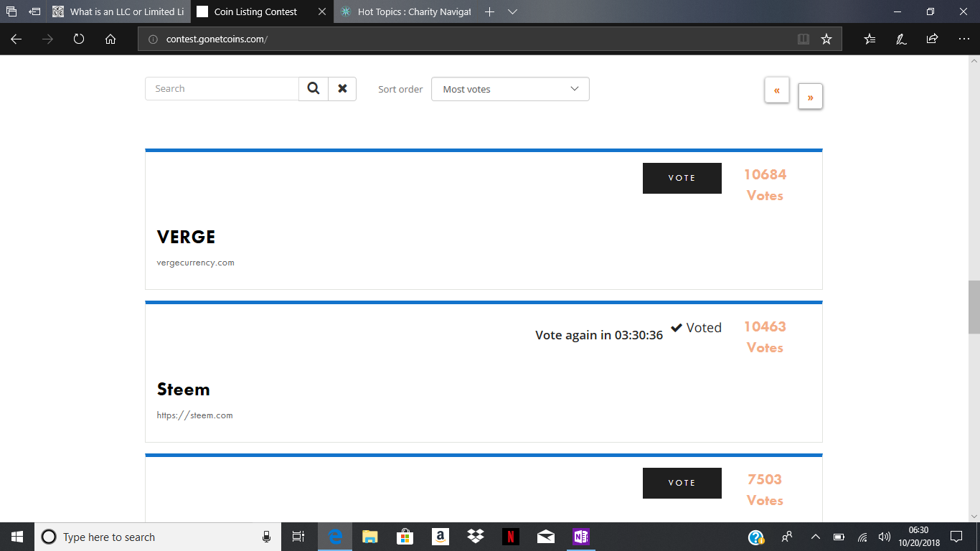Click the 10684 Votes count
The height and width of the screenshot is (551, 980).
765,185
